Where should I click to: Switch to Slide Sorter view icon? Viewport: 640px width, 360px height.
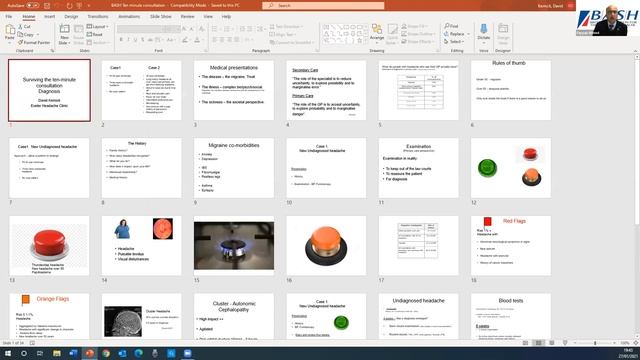click(x=539, y=343)
